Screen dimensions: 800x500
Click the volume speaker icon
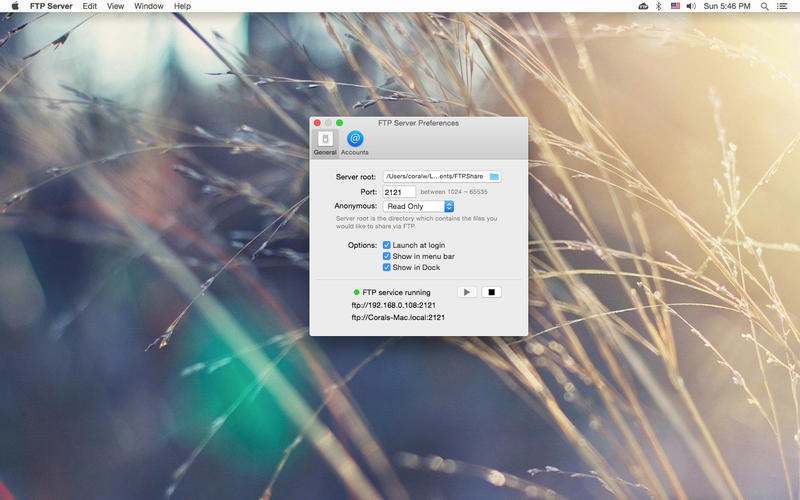690,6
